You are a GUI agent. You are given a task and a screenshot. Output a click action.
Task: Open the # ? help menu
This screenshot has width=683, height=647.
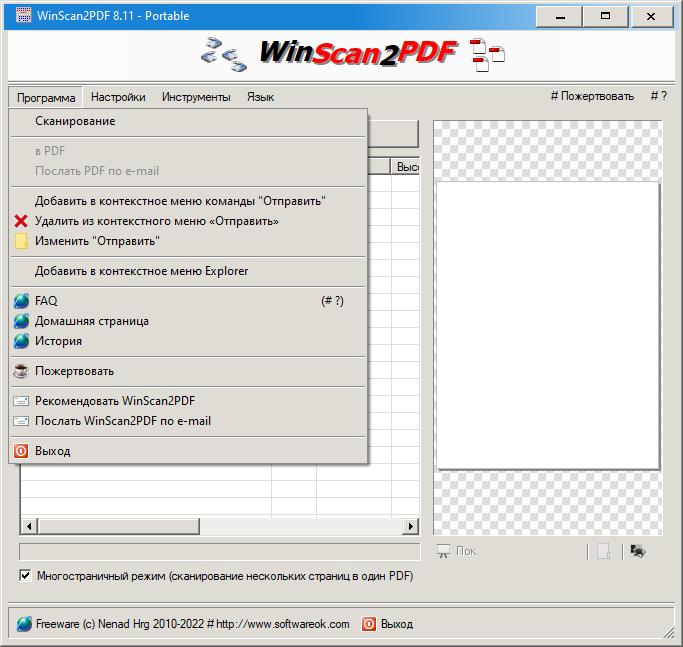coord(659,96)
